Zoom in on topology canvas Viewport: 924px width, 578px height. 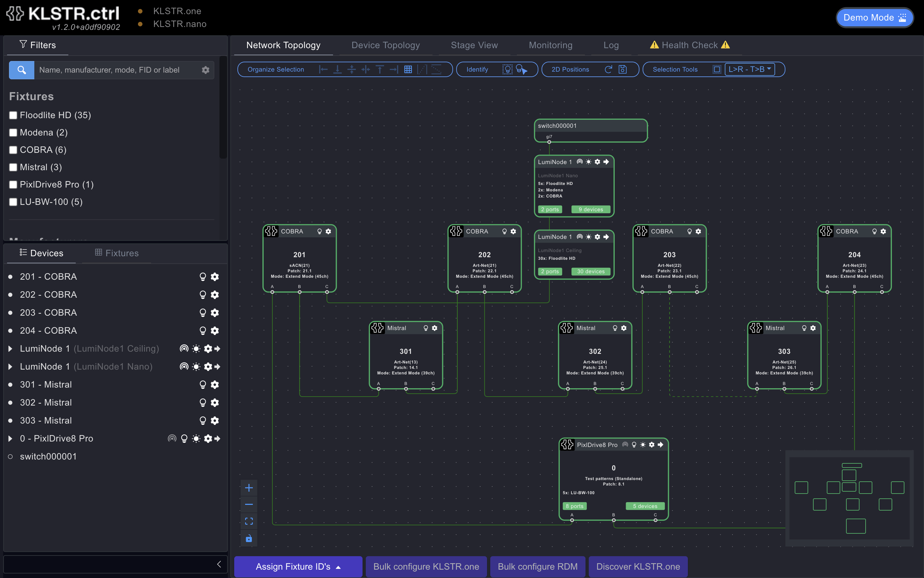(249, 488)
